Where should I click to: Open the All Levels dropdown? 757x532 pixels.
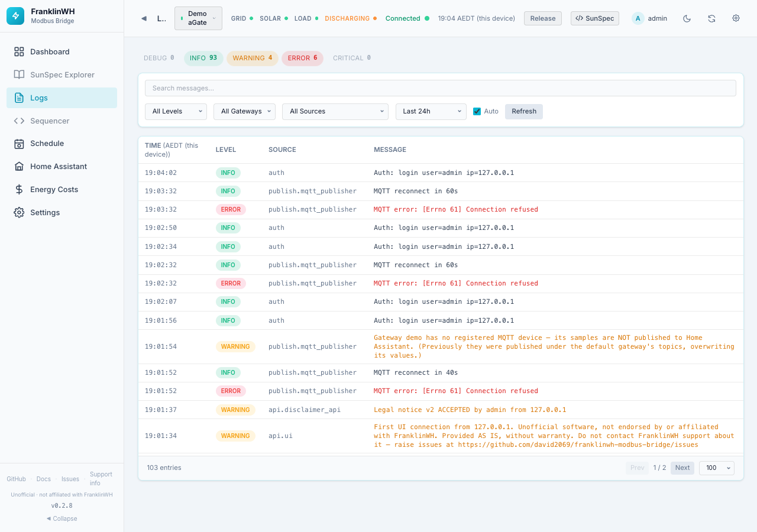[176, 111]
